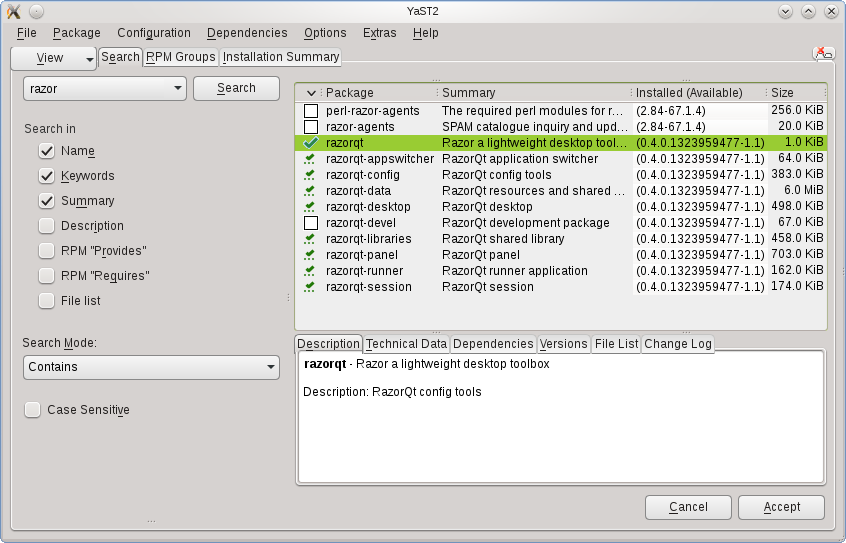The image size is (846, 543).
Task: Open the Dependencies details tab
Action: pyautogui.click(x=493, y=344)
